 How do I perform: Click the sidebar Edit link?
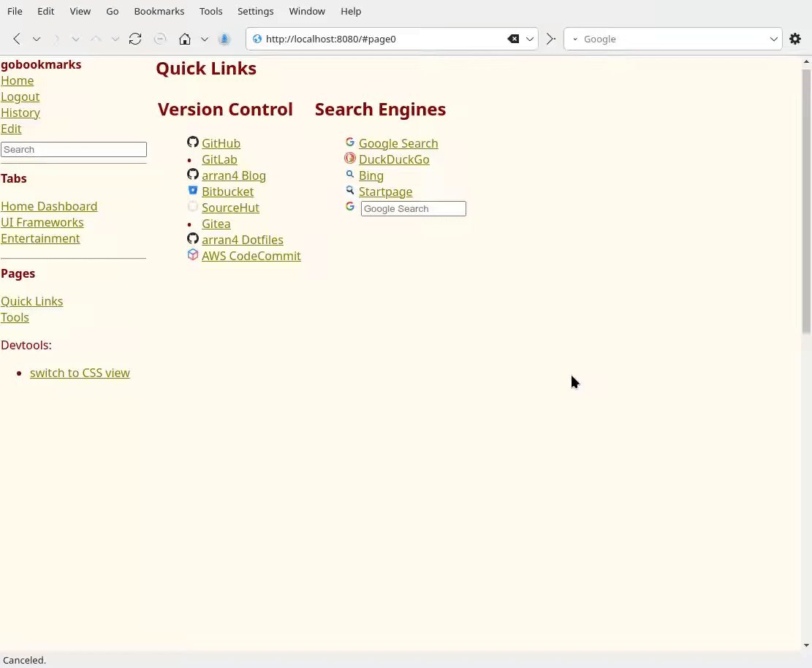[11, 129]
